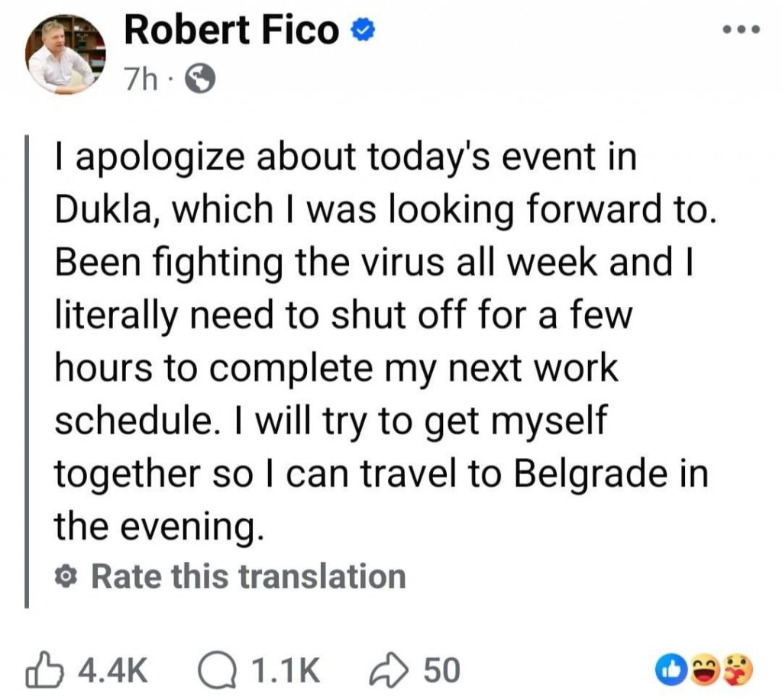This screenshot has width=782, height=700.
Task: Click the Haha laughing reaction emoji
Action: click(x=703, y=670)
